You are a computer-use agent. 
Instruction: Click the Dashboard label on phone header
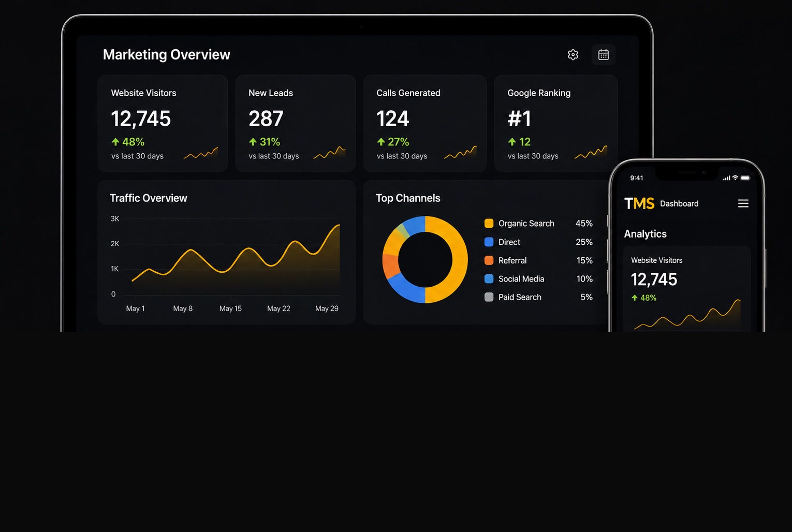click(x=679, y=204)
